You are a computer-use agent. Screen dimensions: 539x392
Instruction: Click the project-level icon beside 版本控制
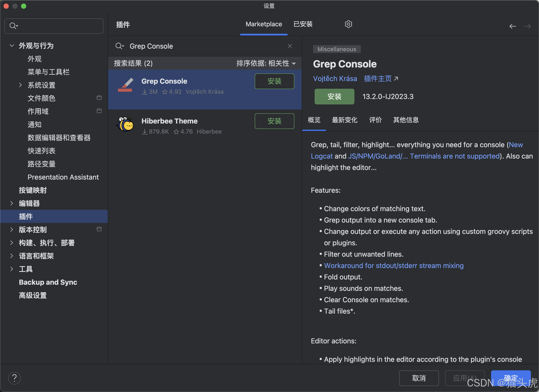(x=99, y=229)
